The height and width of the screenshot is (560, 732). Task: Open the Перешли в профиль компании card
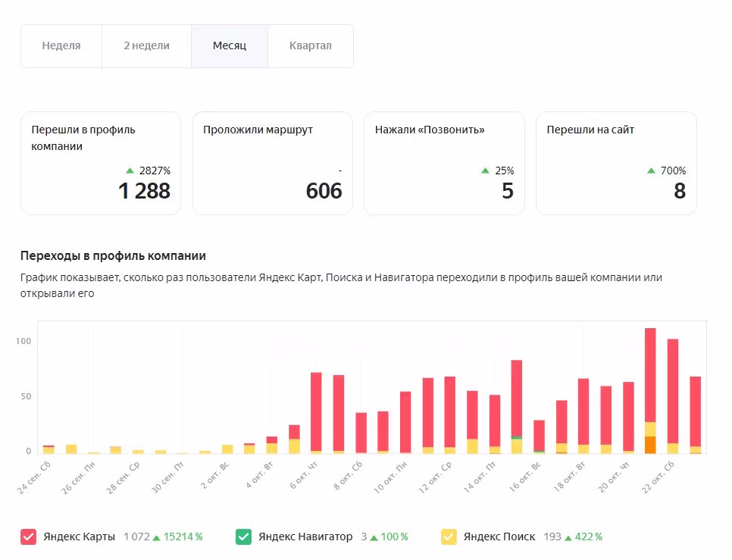[x=101, y=164]
